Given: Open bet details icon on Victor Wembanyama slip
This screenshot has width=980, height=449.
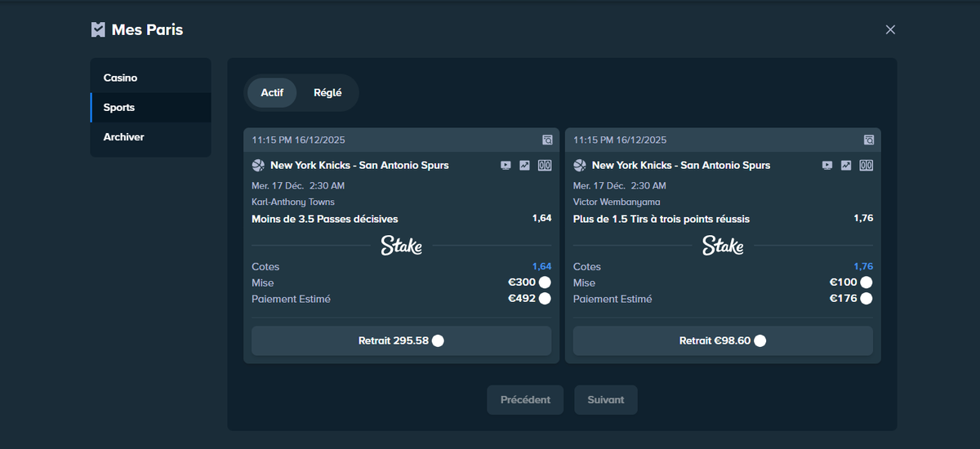Looking at the screenshot, I should coord(869,140).
